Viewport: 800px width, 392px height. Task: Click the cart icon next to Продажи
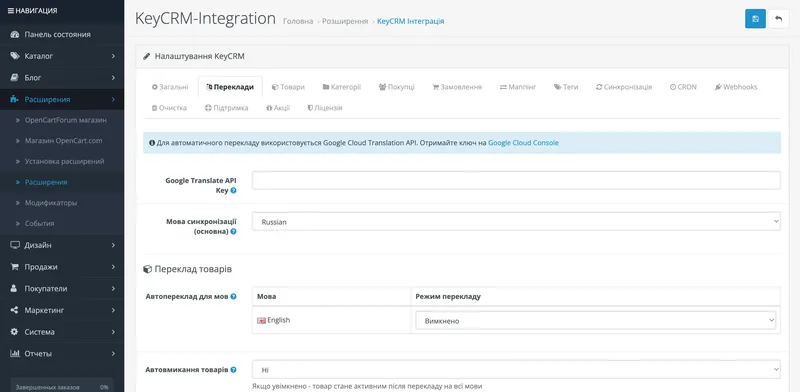point(14,267)
